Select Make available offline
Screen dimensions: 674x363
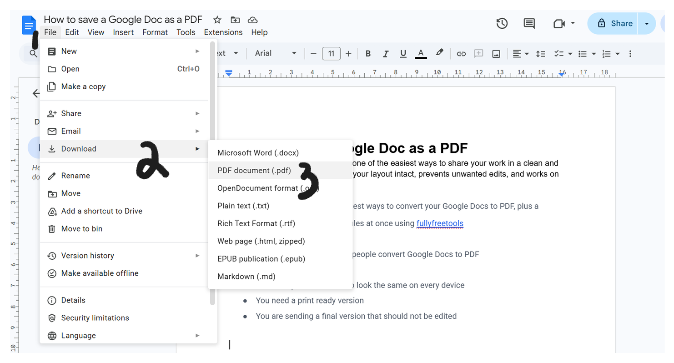[x=124, y=273]
